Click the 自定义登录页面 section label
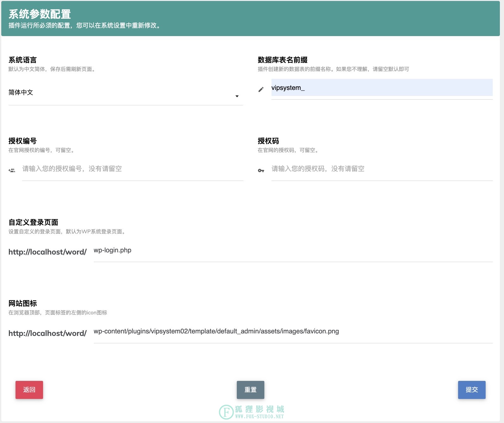 (33, 222)
